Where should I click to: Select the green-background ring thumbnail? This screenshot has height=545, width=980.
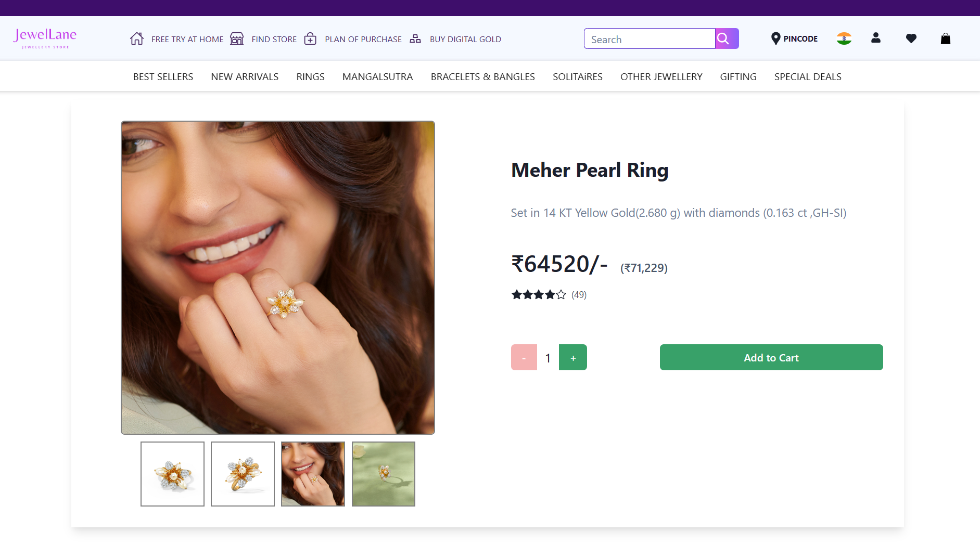[383, 474]
